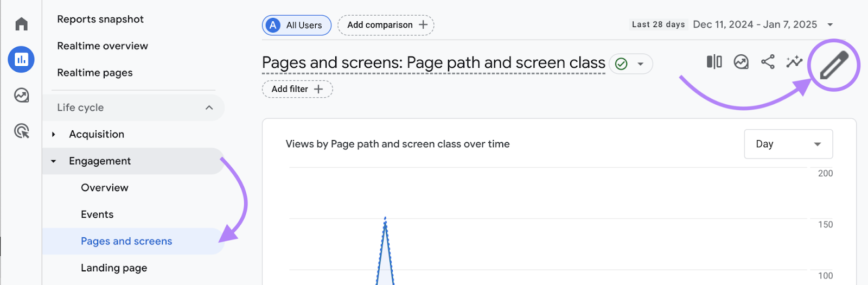Click the compare view columns icon
868x285 pixels.
[714, 62]
